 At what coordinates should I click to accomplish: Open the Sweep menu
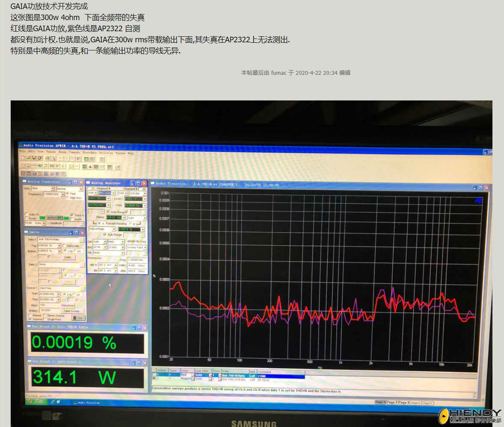tap(62, 152)
